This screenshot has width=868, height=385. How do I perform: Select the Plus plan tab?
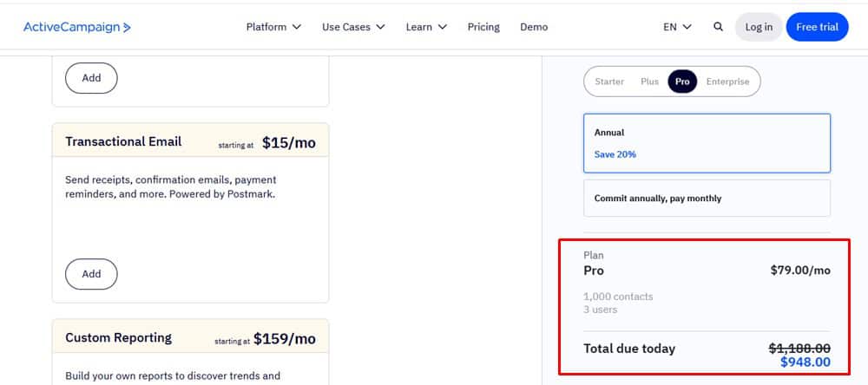pyautogui.click(x=650, y=82)
